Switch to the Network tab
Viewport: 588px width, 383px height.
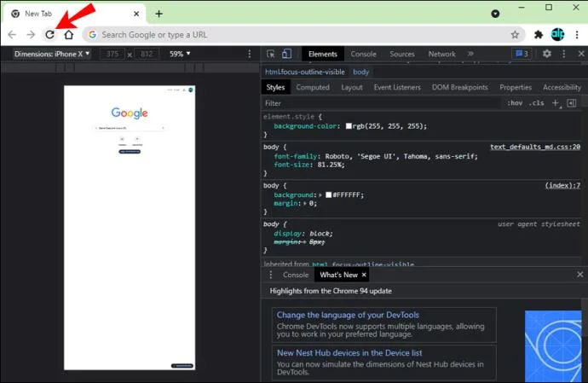441,54
